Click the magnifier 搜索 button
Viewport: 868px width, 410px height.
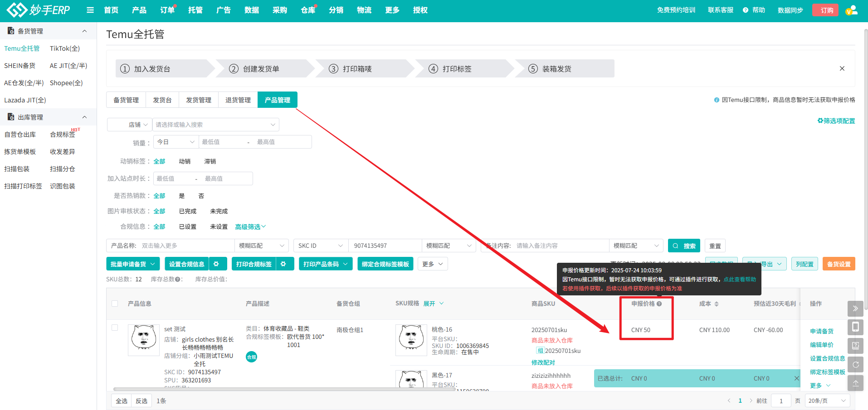tap(684, 246)
